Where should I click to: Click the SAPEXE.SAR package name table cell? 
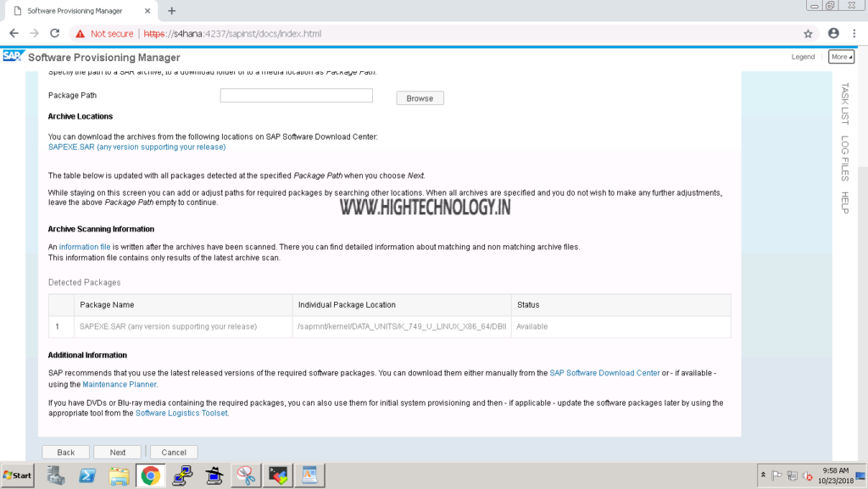tap(183, 326)
